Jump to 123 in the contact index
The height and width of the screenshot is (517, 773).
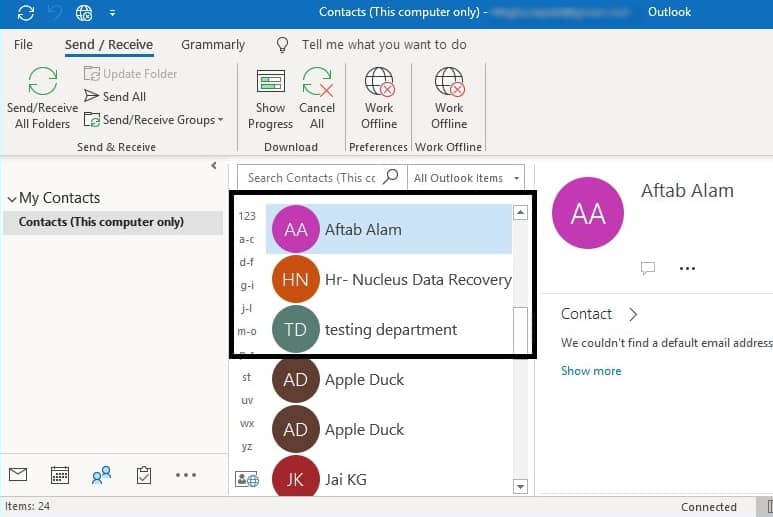coord(247,216)
